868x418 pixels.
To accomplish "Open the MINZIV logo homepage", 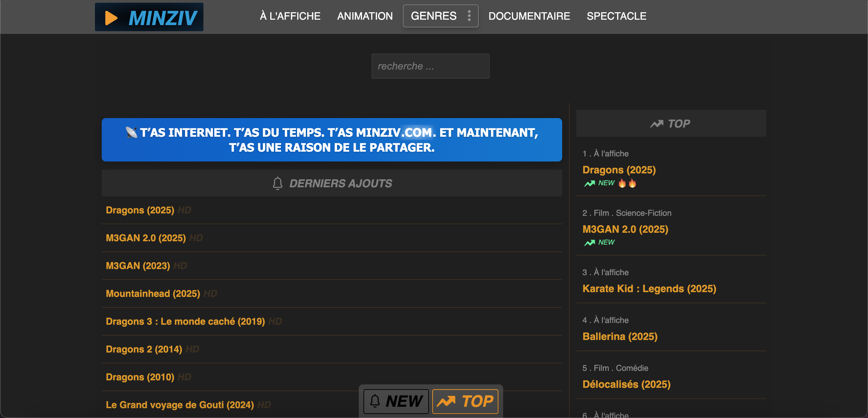I will 149,17.
